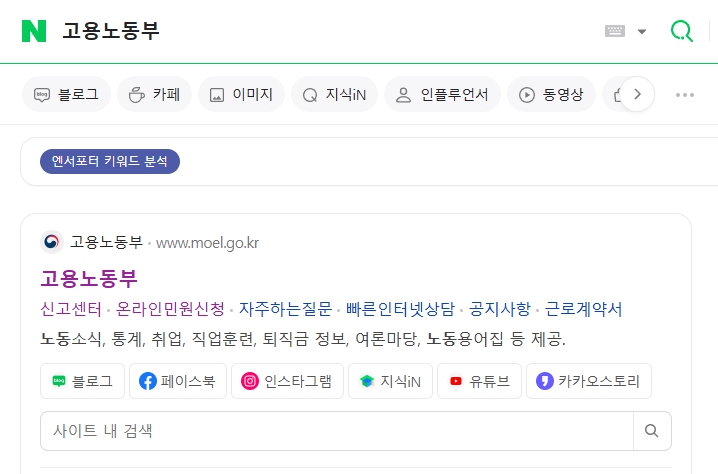Open the 동영상 tab

(551, 95)
